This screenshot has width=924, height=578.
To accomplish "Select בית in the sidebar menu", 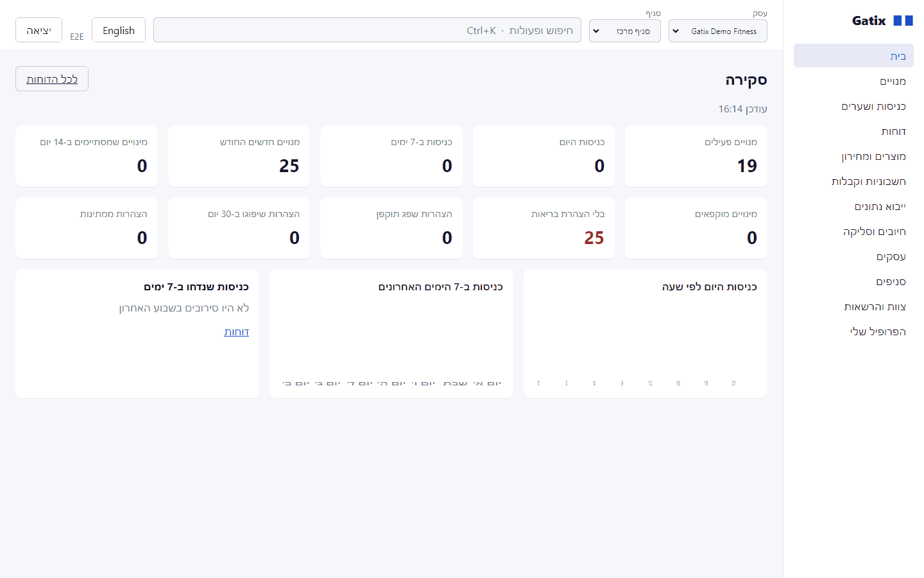I will [853, 56].
